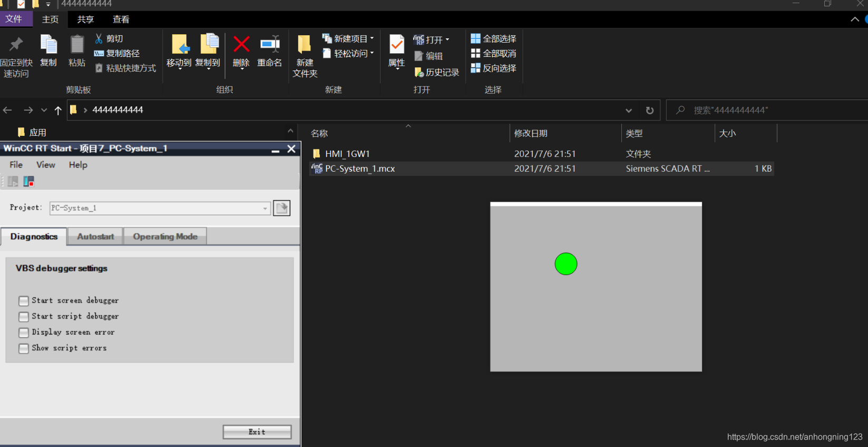
Task: Switch to the View ribbon tab
Action: coord(121,19)
